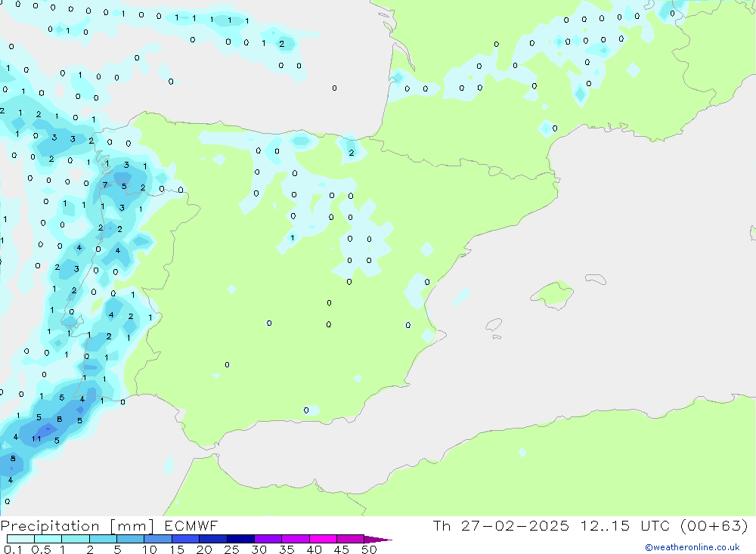Image resolution: width=756 pixels, height=554 pixels.
Task: Click the "35" legend scale label
Action: point(287,549)
